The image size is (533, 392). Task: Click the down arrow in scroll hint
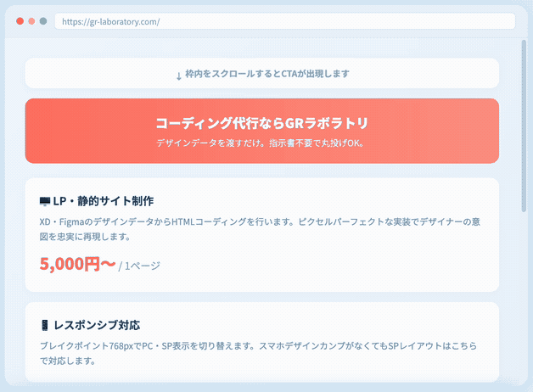pos(179,76)
